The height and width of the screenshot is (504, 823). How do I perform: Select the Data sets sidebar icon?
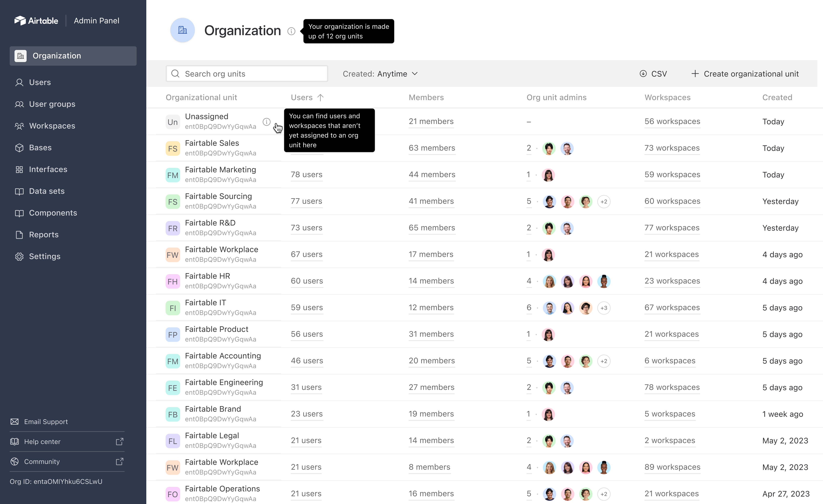point(19,191)
